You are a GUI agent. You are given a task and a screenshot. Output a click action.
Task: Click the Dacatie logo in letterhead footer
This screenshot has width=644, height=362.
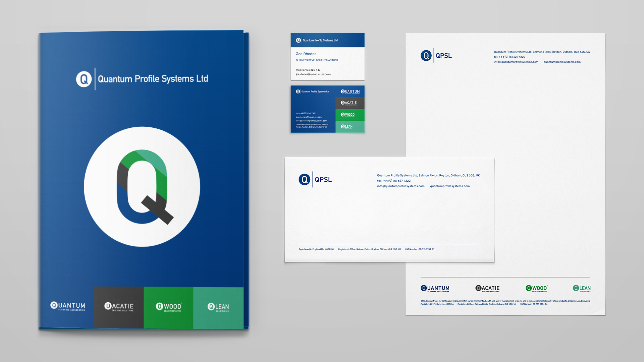point(487,289)
